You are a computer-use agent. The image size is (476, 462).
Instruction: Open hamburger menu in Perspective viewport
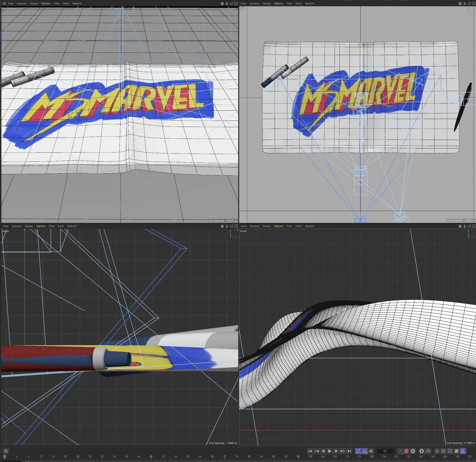(4, 3)
